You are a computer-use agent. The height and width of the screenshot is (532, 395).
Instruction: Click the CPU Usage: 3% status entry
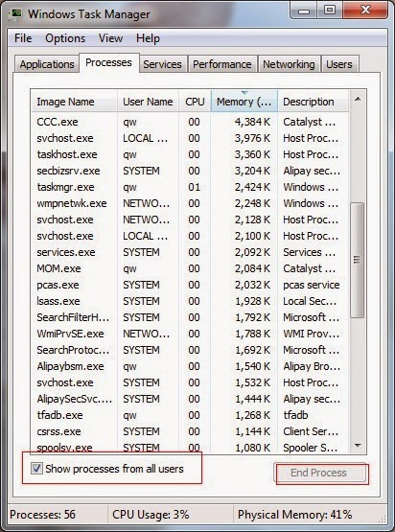tap(151, 515)
